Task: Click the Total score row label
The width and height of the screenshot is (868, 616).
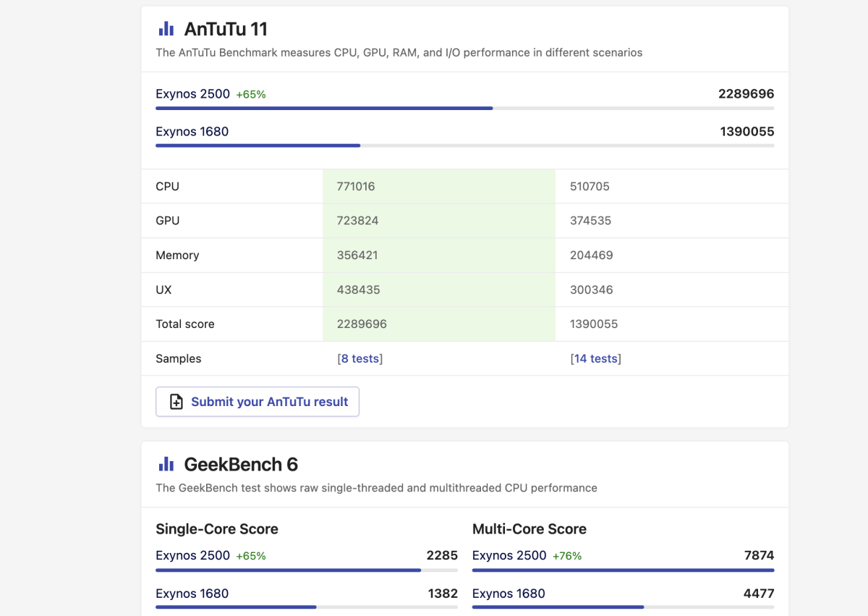Action: pos(185,324)
